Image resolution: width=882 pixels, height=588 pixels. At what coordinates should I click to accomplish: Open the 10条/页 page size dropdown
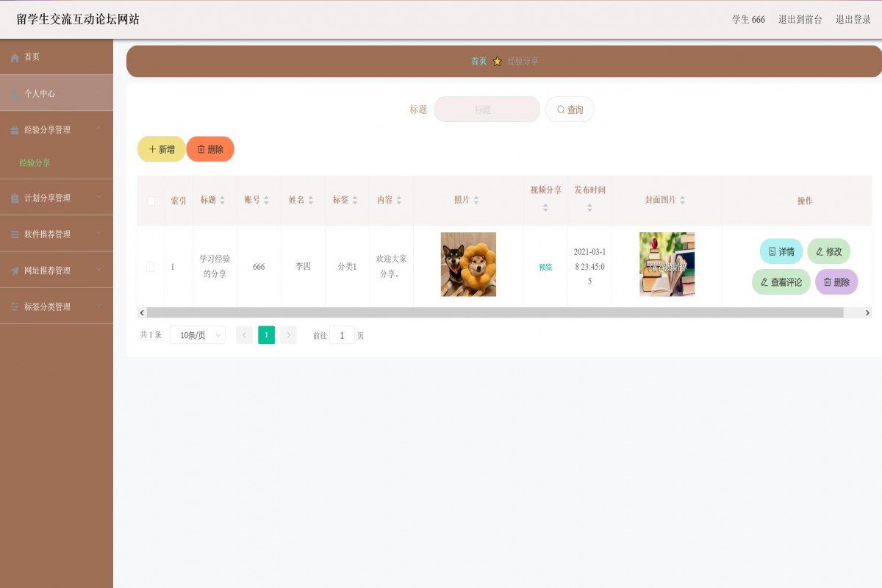(197, 334)
